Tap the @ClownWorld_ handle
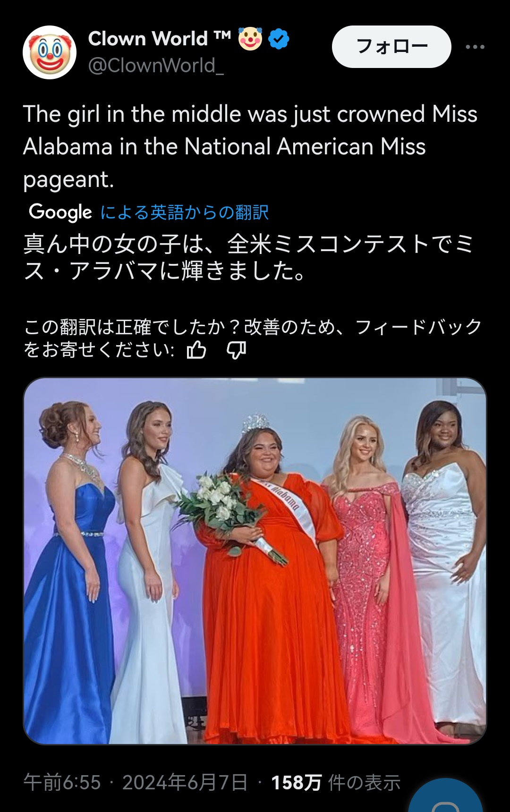510x812 pixels. (156, 66)
